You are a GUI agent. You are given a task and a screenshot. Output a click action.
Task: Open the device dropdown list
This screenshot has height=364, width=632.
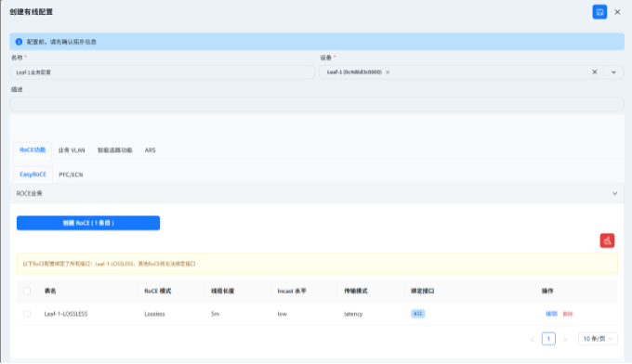pos(613,72)
